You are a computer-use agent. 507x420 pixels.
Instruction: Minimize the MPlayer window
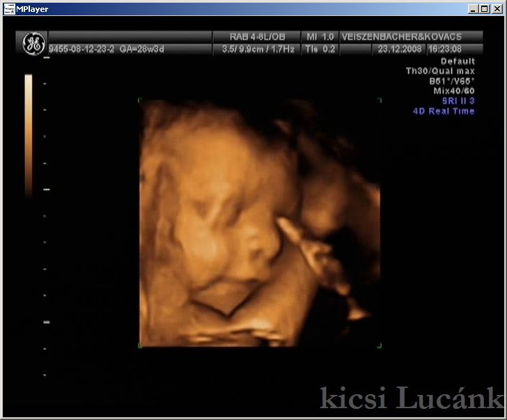[x=472, y=9]
